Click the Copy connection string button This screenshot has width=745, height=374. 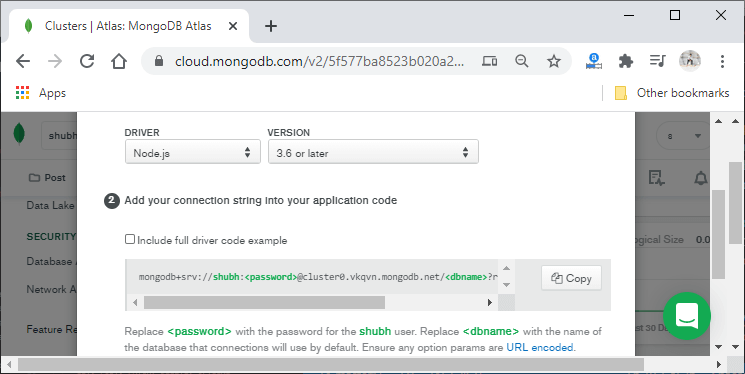(x=571, y=278)
